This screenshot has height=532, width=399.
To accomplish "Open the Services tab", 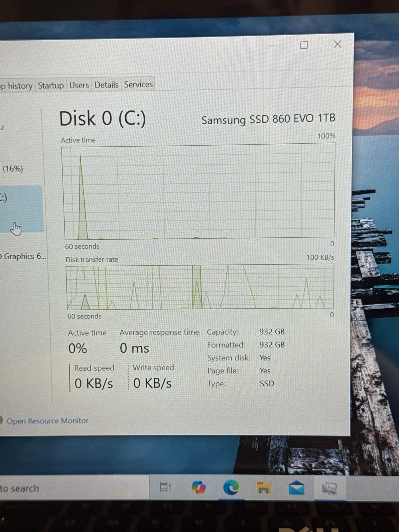I will (138, 84).
